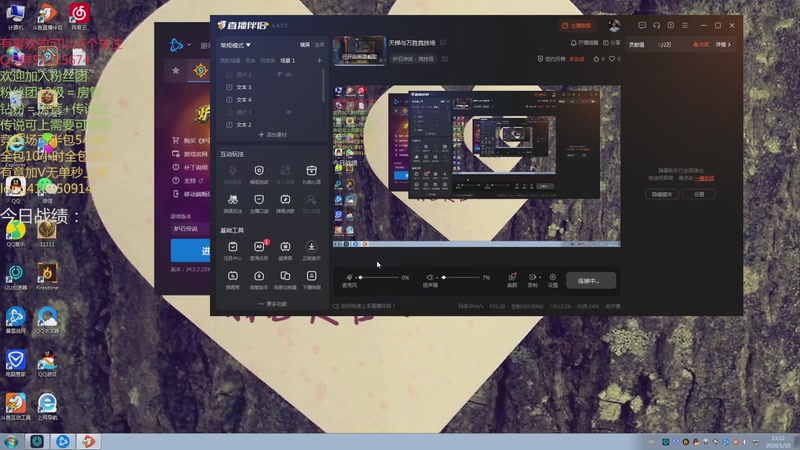Open the 弹幕玩法 interactive tool

tap(233, 203)
